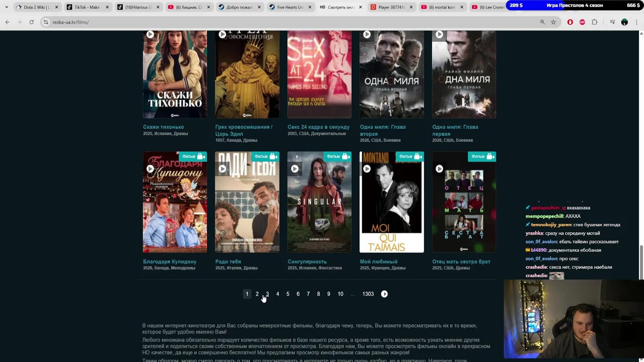The image size is (644, 362).
Task: Open the Opera red extension icon
Action: pos(570,22)
